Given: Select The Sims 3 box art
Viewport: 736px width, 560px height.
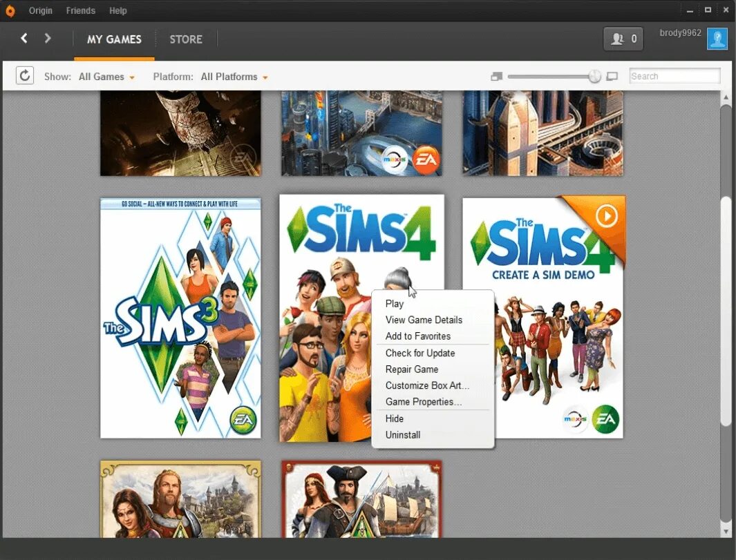Looking at the screenshot, I should 180,318.
